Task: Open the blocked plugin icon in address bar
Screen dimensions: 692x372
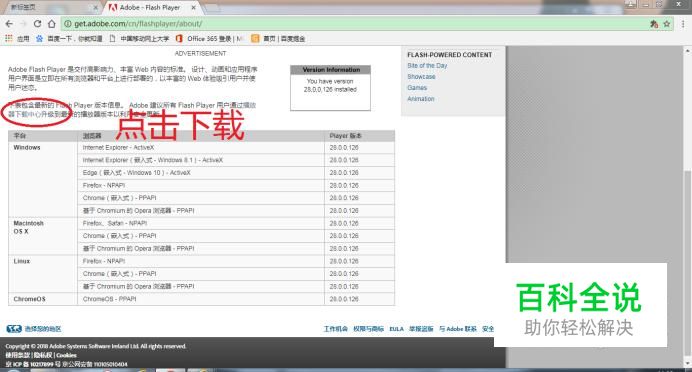Action: tap(654, 24)
